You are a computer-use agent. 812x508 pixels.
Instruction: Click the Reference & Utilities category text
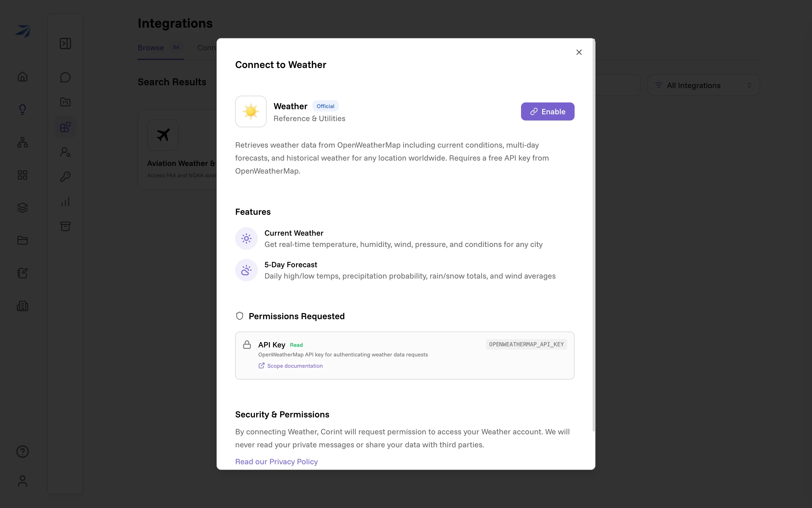309,119
